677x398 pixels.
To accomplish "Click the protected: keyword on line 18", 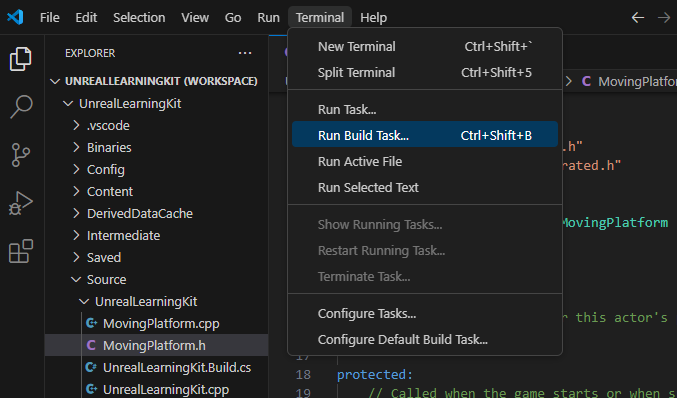I will [375, 374].
